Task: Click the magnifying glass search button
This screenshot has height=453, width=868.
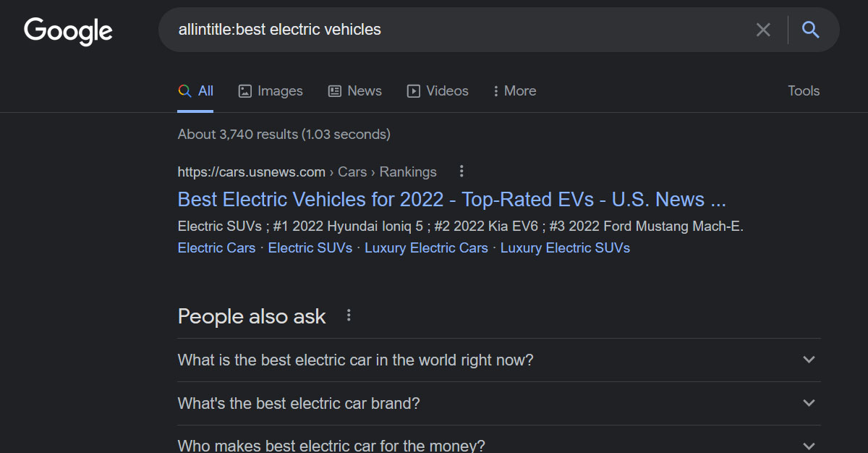Action: pyautogui.click(x=811, y=30)
